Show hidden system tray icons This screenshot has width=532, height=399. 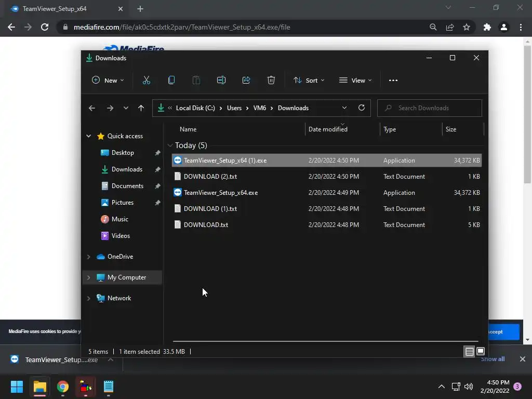pos(442,387)
